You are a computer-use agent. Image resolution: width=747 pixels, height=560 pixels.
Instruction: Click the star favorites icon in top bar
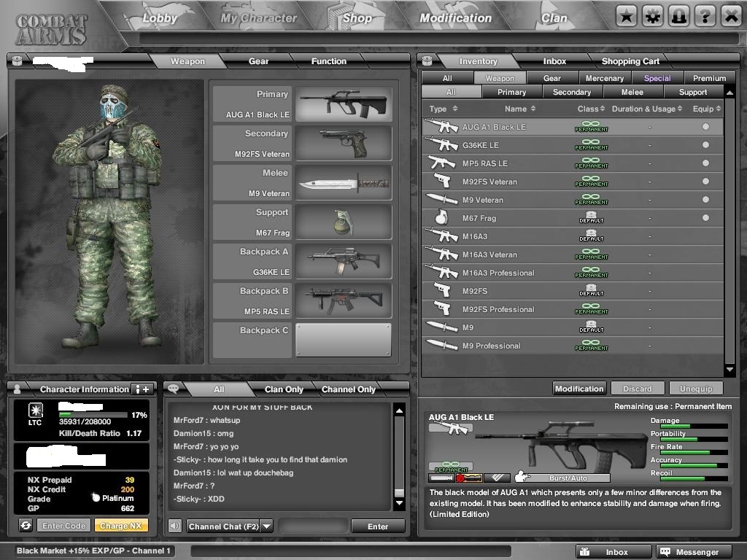click(x=626, y=17)
